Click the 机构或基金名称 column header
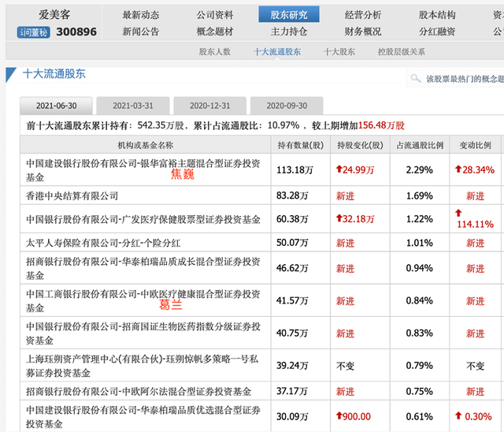504x432 pixels. (x=145, y=145)
